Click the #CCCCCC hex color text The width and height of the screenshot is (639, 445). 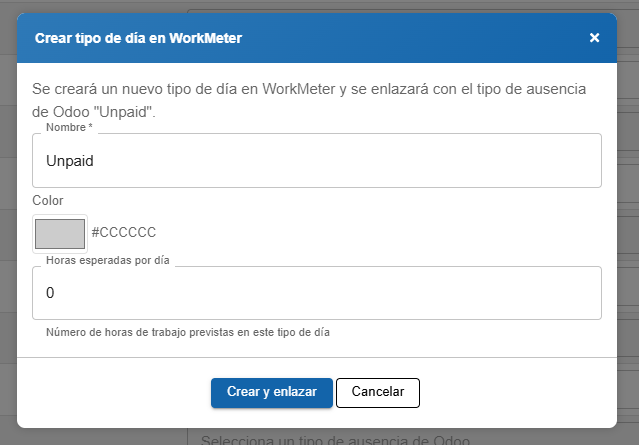pyautogui.click(x=124, y=232)
